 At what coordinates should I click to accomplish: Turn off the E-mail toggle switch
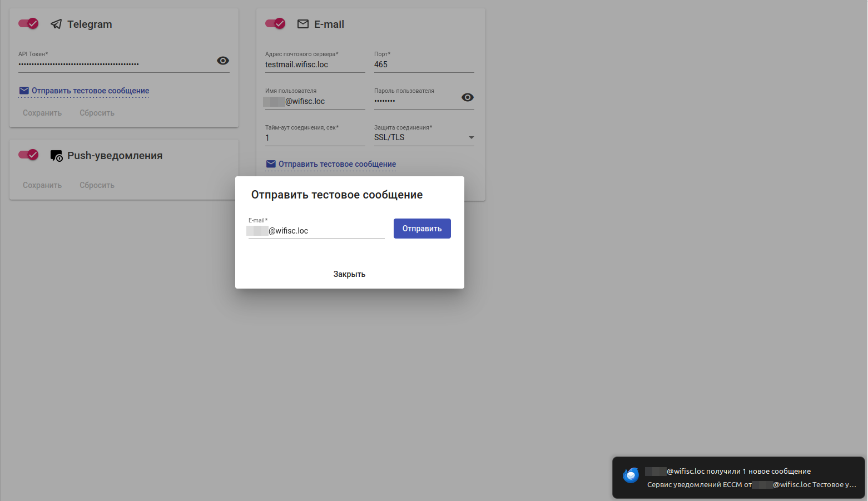pos(275,23)
